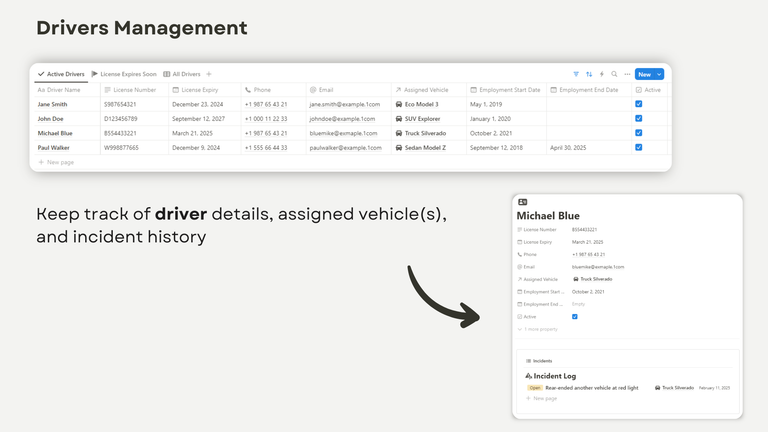
Task: Click the car icon beside Eco Model 3
Action: click(x=399, y=104)
